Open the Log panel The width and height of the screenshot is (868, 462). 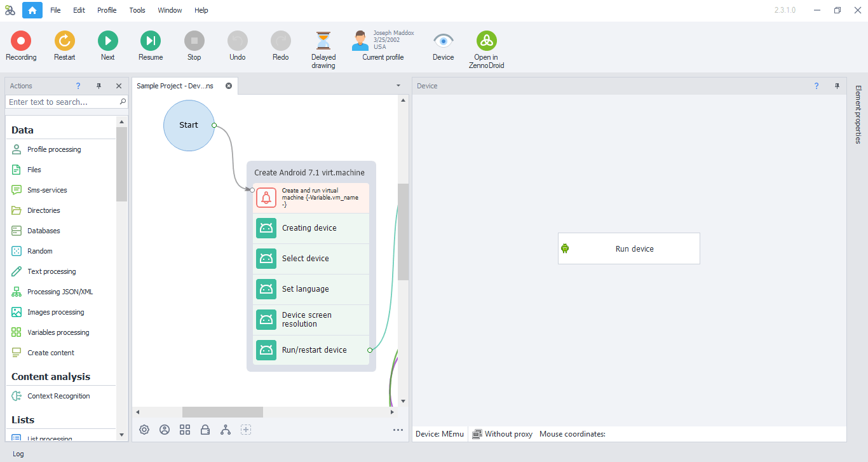tap(18, 454)
